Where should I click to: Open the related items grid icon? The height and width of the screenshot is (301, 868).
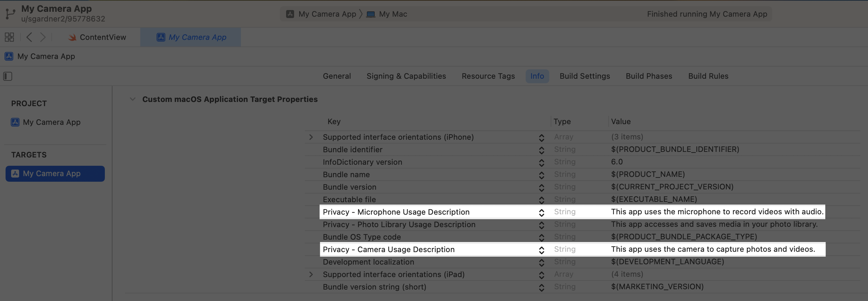[9, 37]
